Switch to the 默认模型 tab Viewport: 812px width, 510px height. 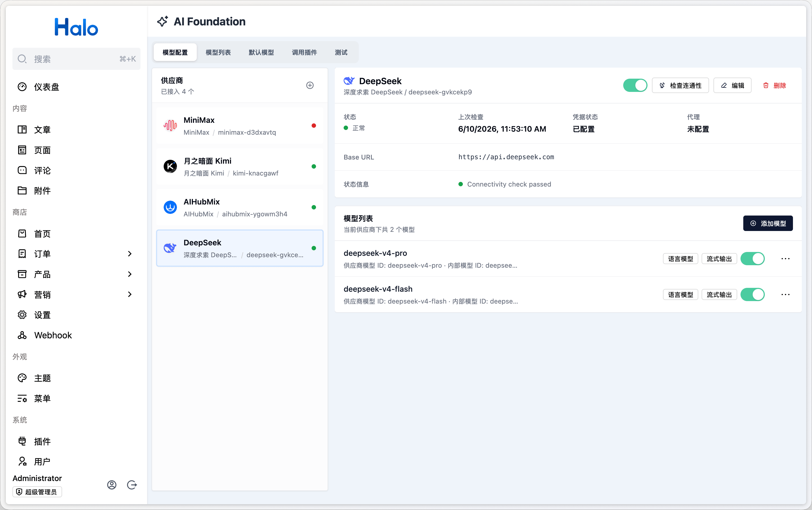pos(261,52)
